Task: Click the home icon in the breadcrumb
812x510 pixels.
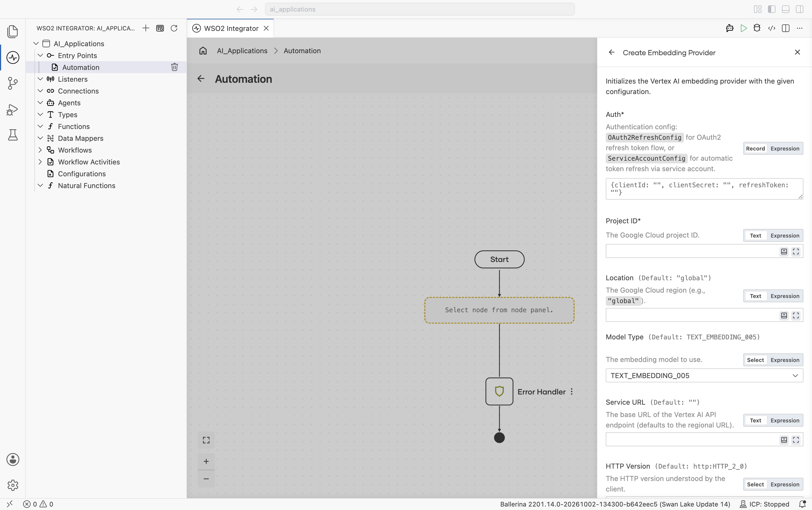Action: [x=203, y=51]
